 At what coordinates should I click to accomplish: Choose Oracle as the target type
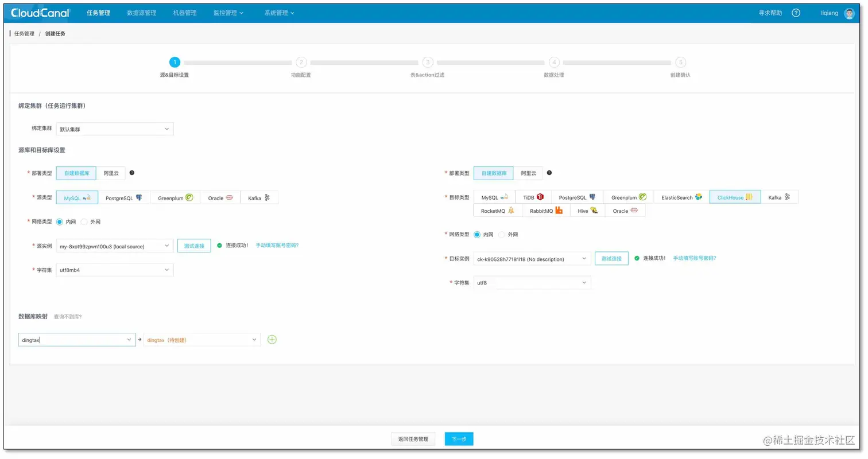coord(625,211)
